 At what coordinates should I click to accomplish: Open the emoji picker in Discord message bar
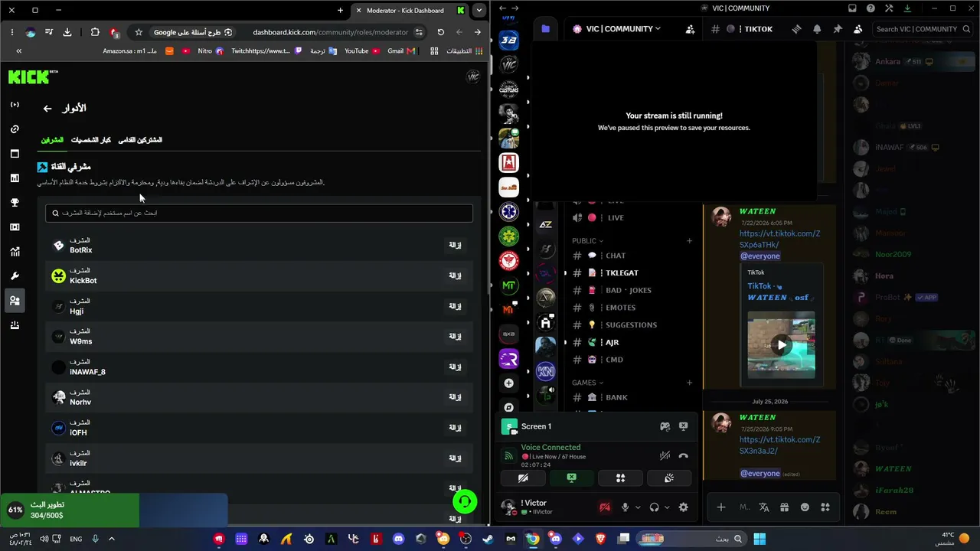coord(805,507)
